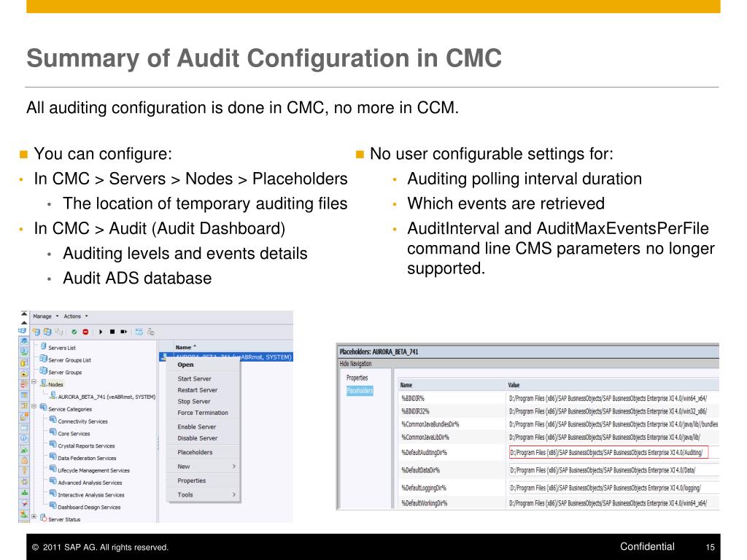Select Advanced Analysis Services category
747x560 pixels.
(90, 483)
